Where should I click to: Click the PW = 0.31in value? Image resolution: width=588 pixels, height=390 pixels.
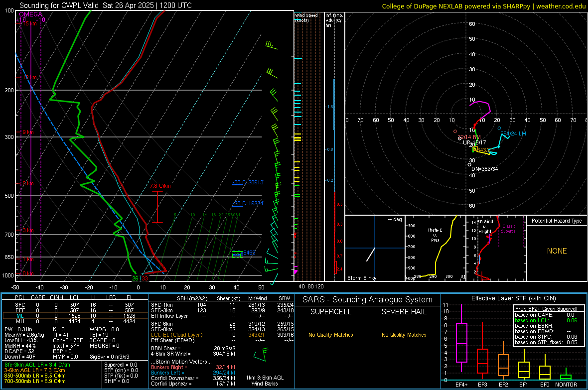[18, 329]
